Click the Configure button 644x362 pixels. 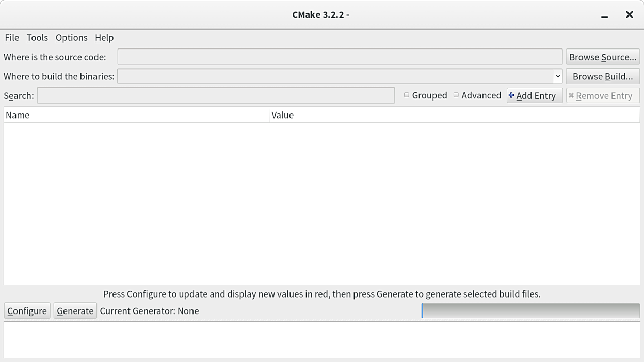pos(27,311)
